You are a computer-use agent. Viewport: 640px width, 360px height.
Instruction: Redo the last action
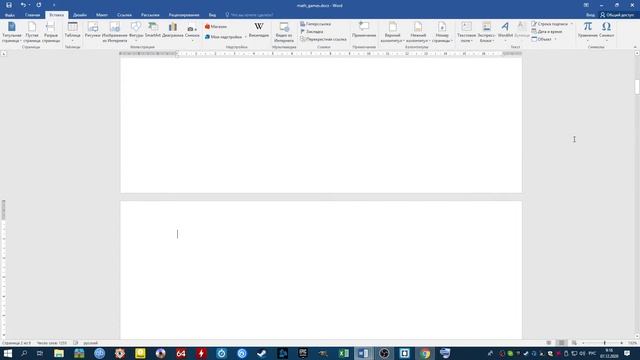39,5
